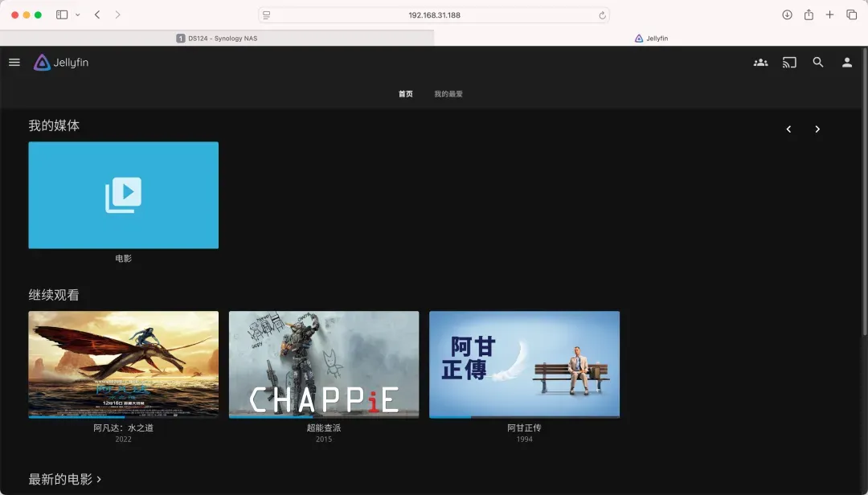
Task: Open the SyncPlay group icon
Action: (760, 63)
